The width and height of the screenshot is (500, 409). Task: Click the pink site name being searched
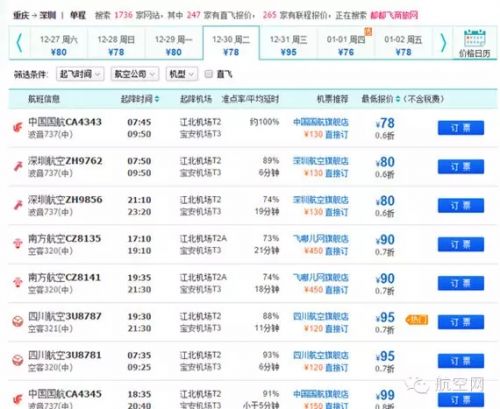pos(394,15)
